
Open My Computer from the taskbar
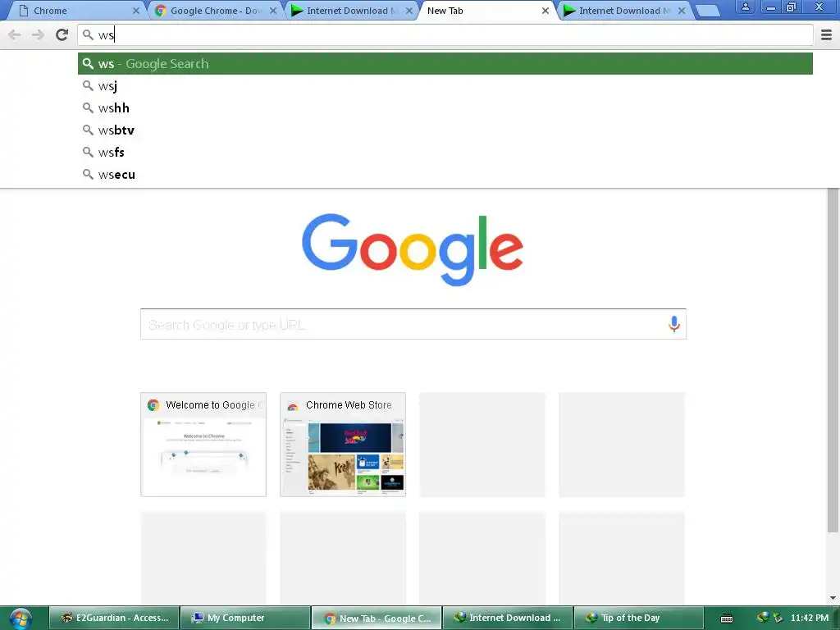coord(245,619)
